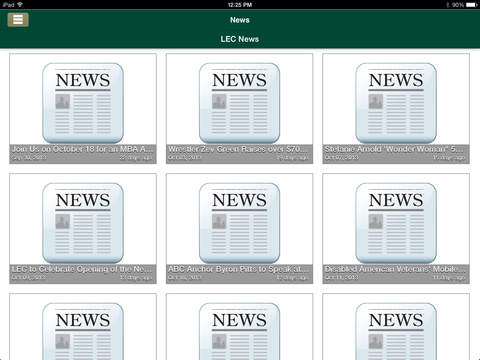
Task: Tap the News title in the header
Action: click(x=240, y=20)
